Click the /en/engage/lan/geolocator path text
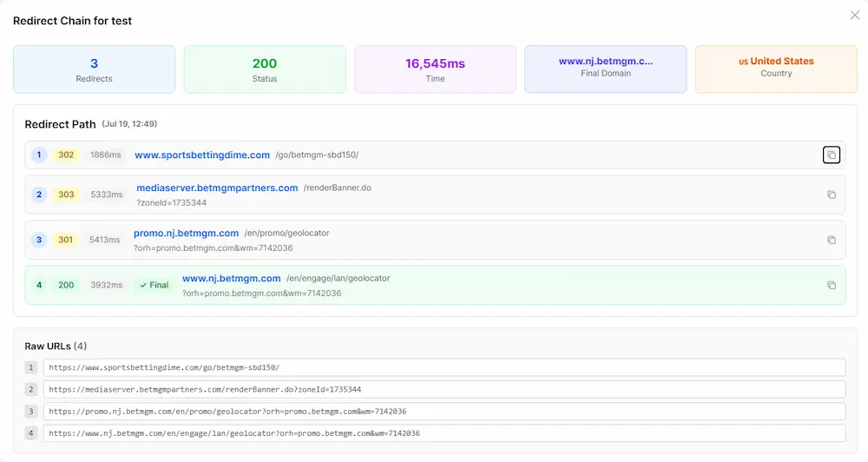868x462 pixels. (x=339, y=278)
